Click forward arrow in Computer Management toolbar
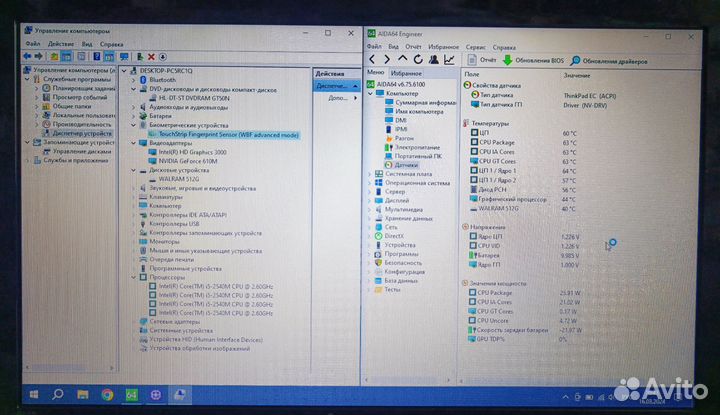The image size is (720, 415). click(x=39, y=56)
